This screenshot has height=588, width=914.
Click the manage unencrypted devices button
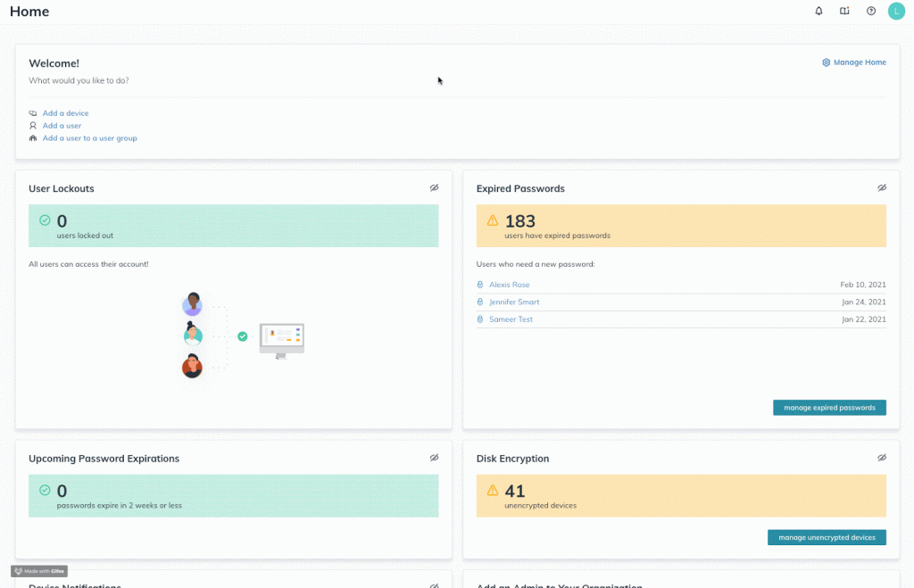[827, 537]
